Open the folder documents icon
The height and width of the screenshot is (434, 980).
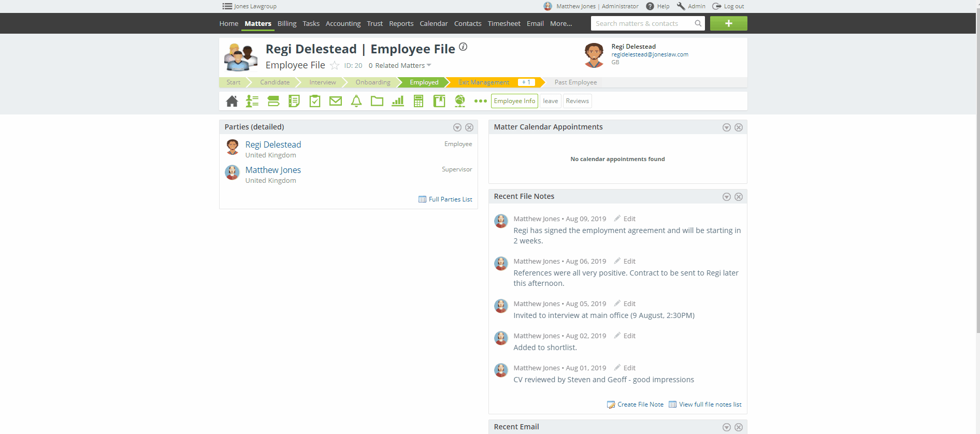377,101
